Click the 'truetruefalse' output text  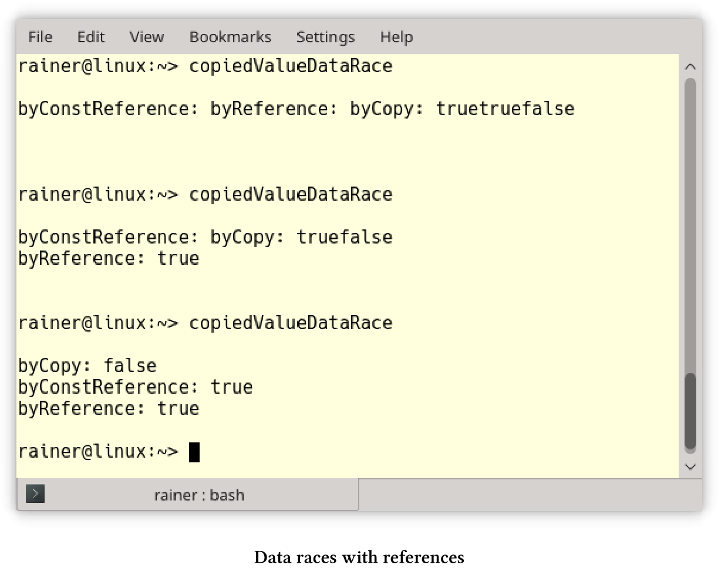tap(505, 109)
